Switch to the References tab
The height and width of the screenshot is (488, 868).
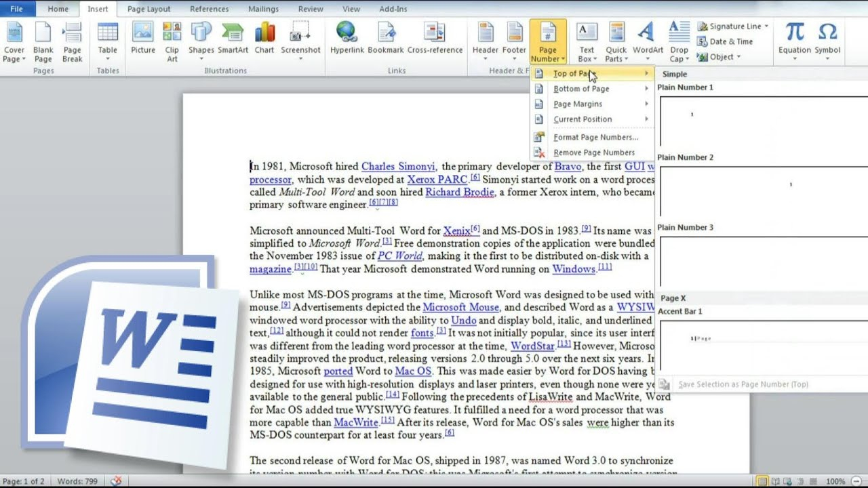click(209, 9)
